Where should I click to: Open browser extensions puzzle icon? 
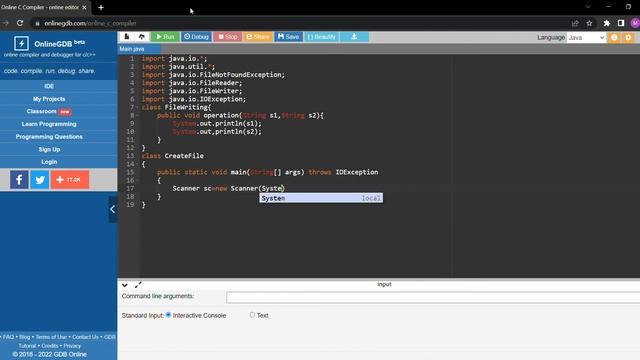(x=607, y=23)
